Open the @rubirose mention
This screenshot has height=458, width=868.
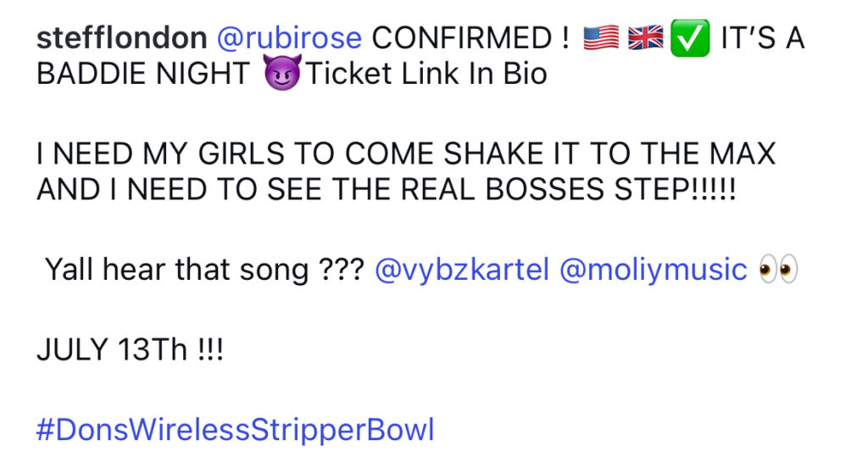coord(290,38)
